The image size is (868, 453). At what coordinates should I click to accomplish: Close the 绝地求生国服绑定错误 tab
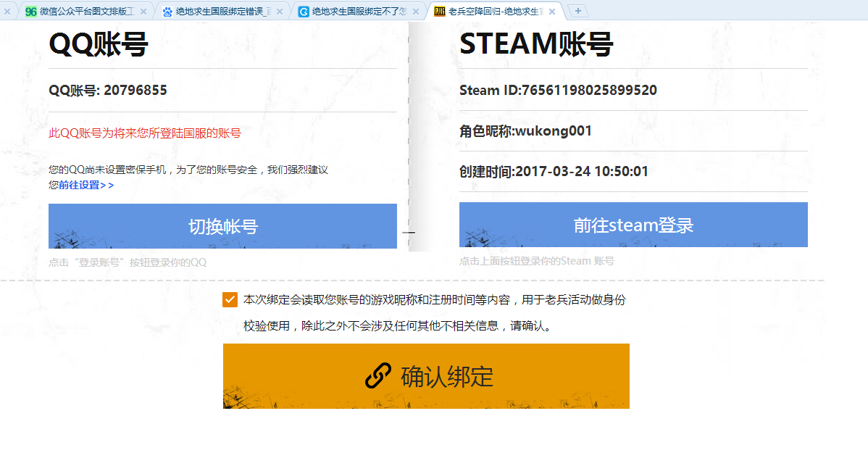click(280, 12)
